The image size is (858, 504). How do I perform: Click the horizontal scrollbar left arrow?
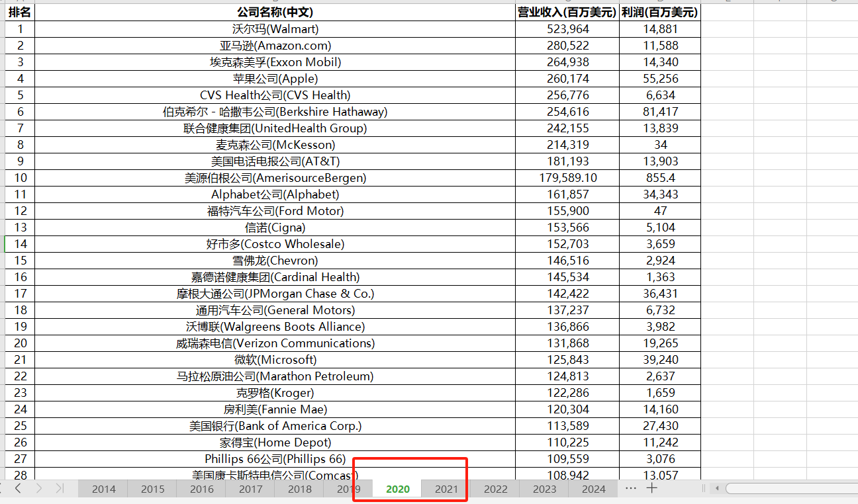pyautogui.click(x=716, y=489)
